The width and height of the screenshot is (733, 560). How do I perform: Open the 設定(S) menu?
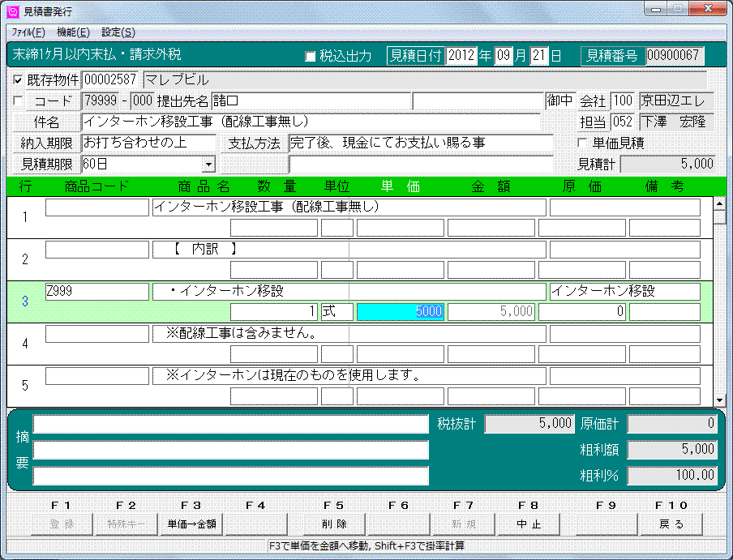pos(118,32)
